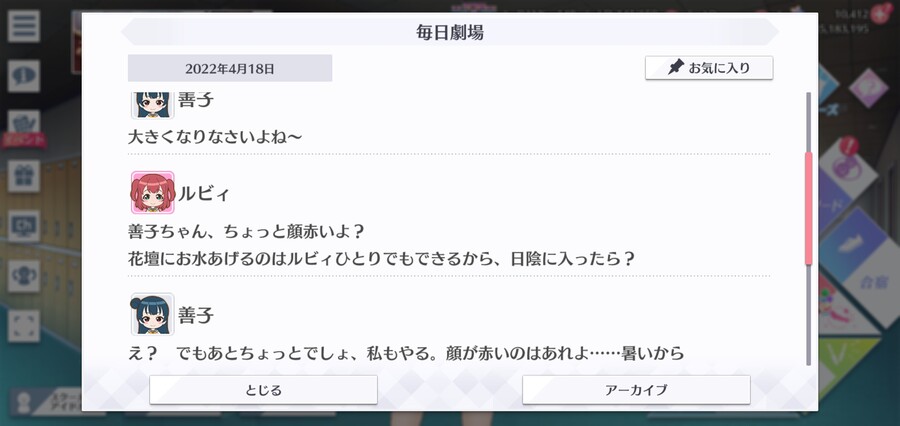Click the plus icon to add stars
This screenshot has width=900, height=426.
point(879,13)
